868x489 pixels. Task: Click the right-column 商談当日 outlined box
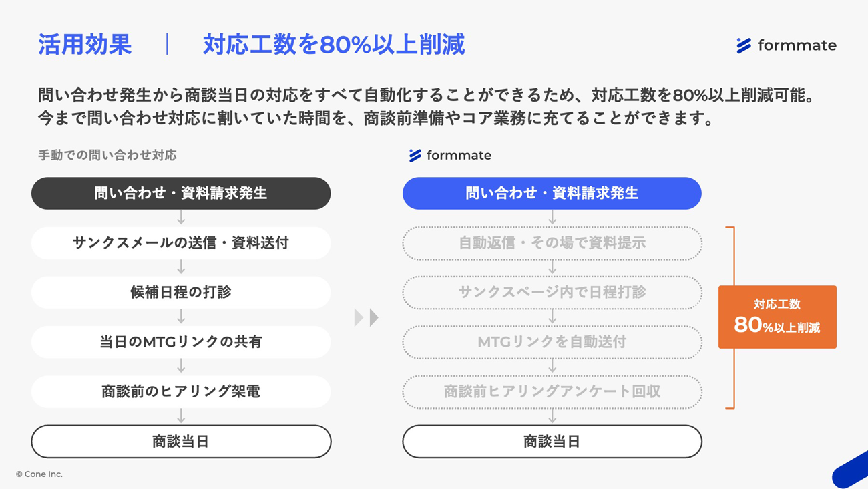click(552, 442)
